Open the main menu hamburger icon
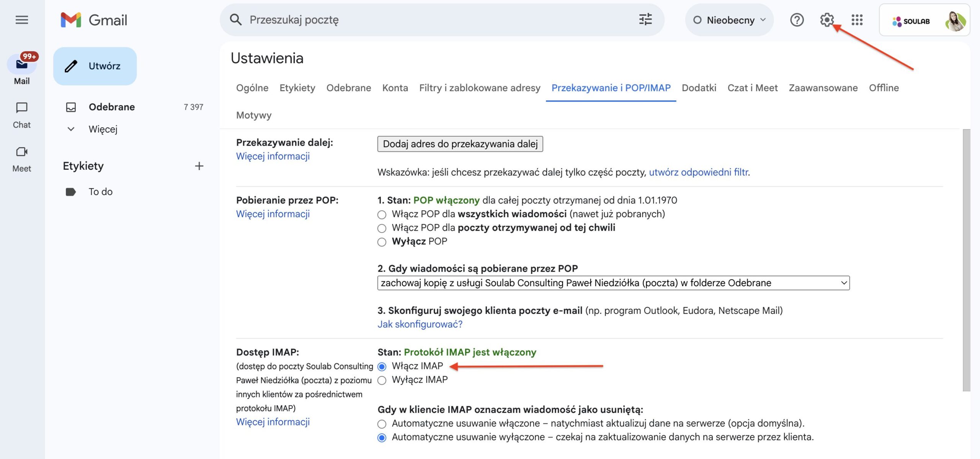This screenshot has width=980, height=459. (x=22, y=20)
